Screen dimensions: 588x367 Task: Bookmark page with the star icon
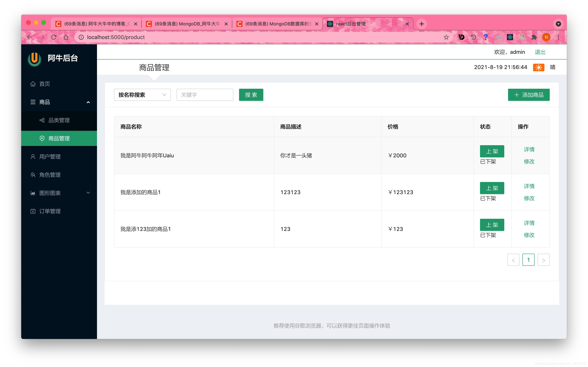pos(446,37)
